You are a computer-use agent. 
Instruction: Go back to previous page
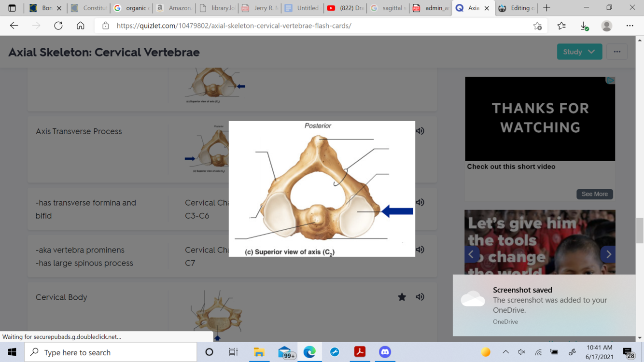[14, 26]
